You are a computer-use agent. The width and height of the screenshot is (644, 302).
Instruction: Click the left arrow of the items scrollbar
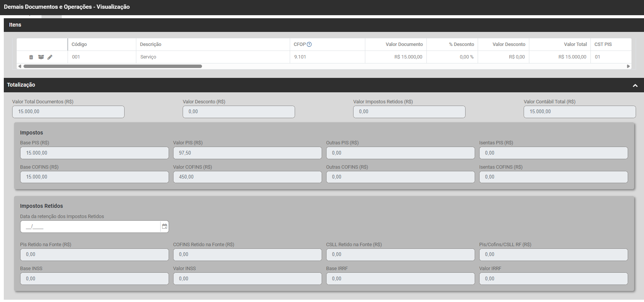tap(20, 66)
